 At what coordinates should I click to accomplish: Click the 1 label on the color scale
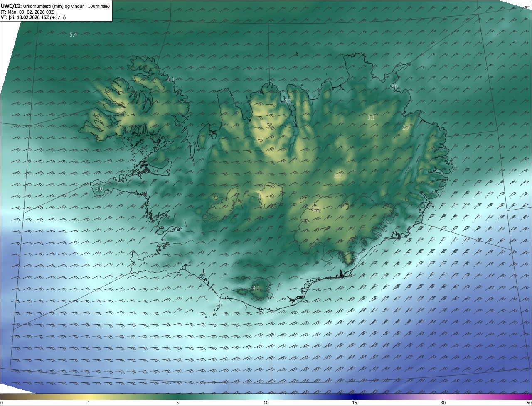coord(89,403)
